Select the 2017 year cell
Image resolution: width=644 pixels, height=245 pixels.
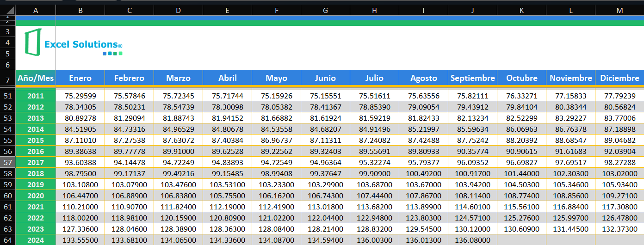pos(36,162)
